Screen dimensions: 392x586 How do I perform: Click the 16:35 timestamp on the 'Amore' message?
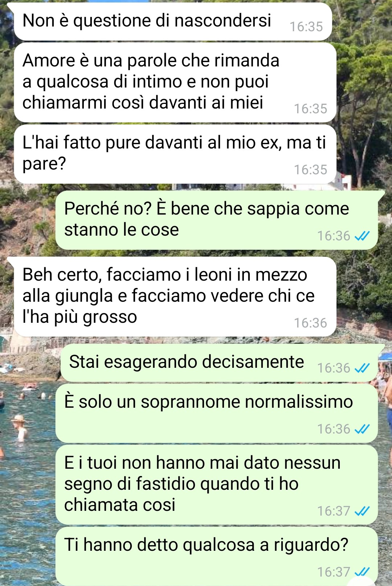point(310,109)
